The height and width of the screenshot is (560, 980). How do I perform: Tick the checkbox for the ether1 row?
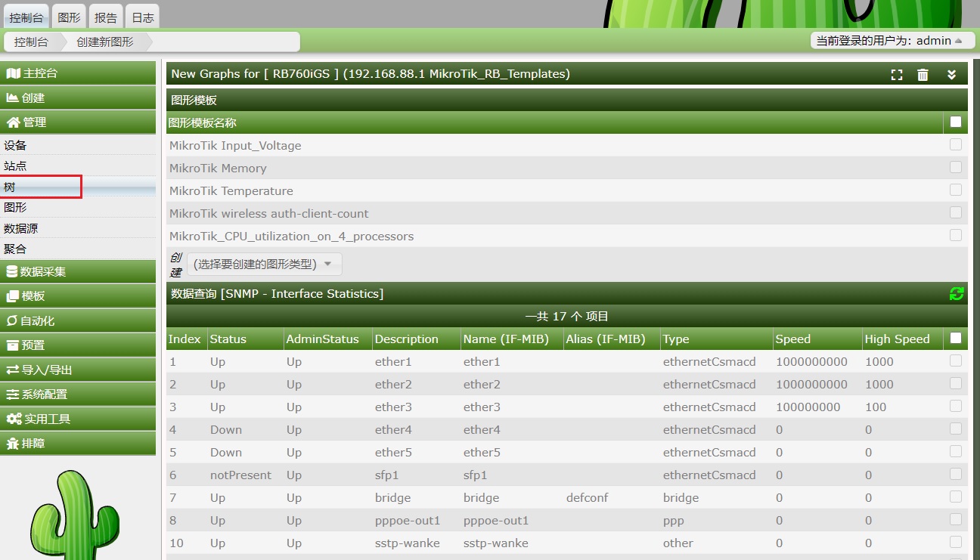(x=956, y=361)
